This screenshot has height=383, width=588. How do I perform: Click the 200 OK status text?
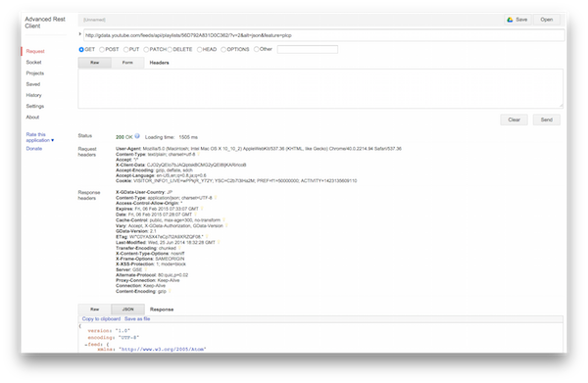coord(124,137)
